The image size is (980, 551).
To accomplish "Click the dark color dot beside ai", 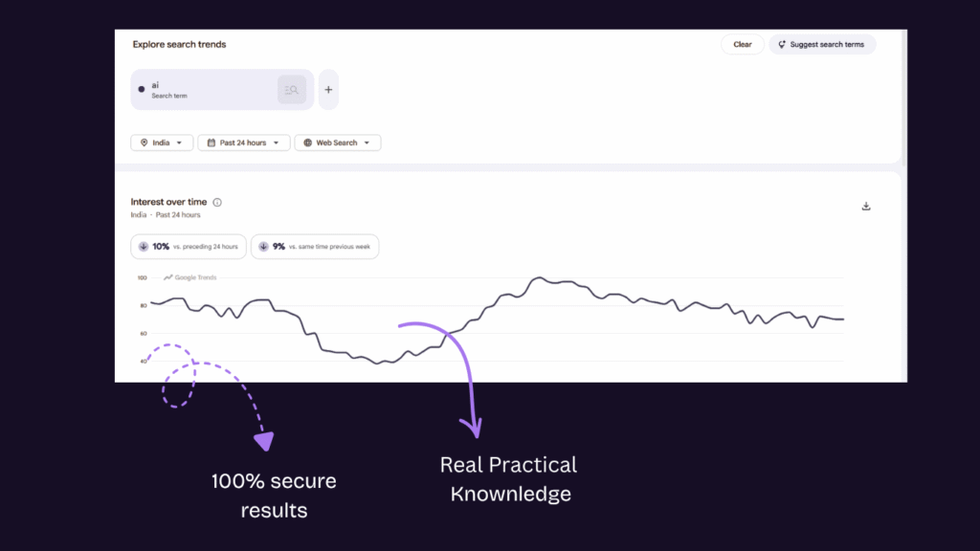I will (x=142, y=89).
